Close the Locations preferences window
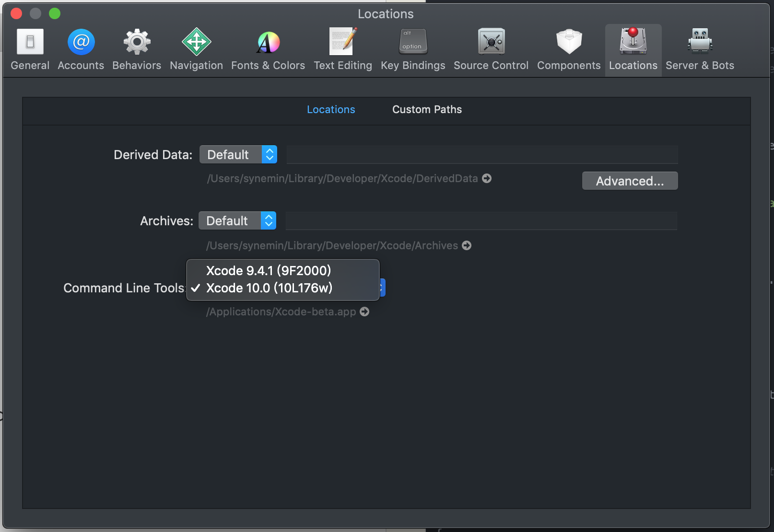 pyautogui.click(x=16, y=13)
